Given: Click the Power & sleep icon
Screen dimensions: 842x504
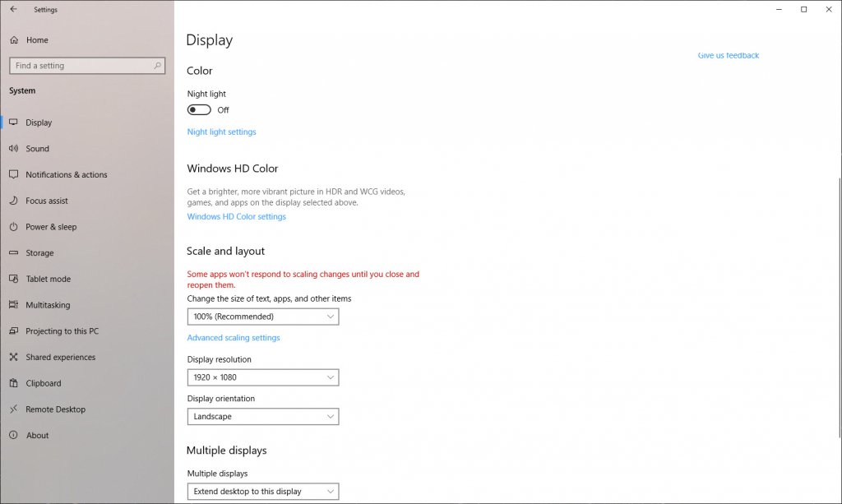Looking at the screenshot, I should 13,226.
